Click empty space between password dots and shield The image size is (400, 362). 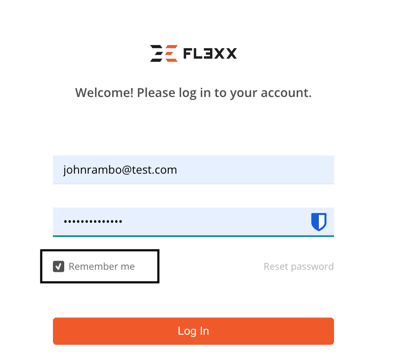217,222
